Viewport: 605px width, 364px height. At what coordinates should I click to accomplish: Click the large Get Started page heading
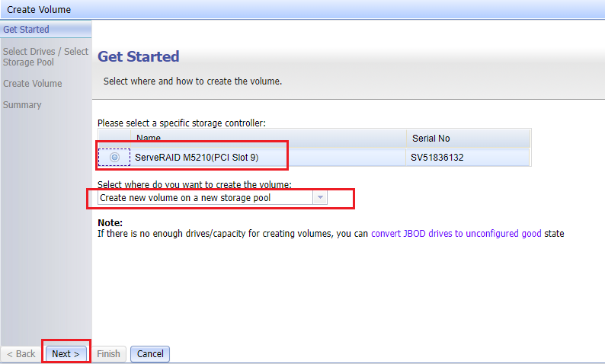tap(139, 57)
